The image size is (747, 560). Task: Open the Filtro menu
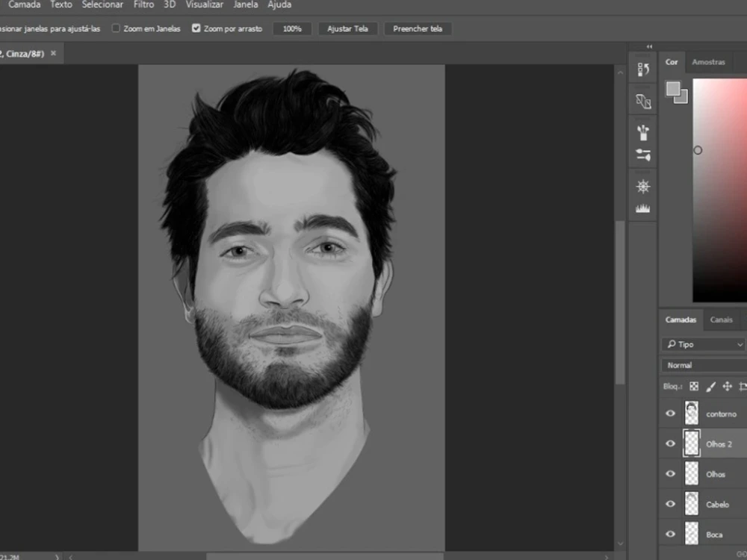(144, 4)
